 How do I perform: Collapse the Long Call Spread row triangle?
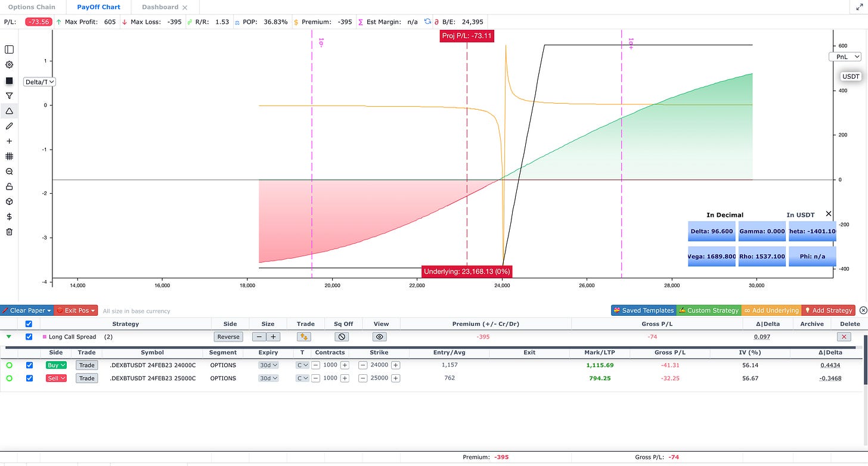[8, 337]
